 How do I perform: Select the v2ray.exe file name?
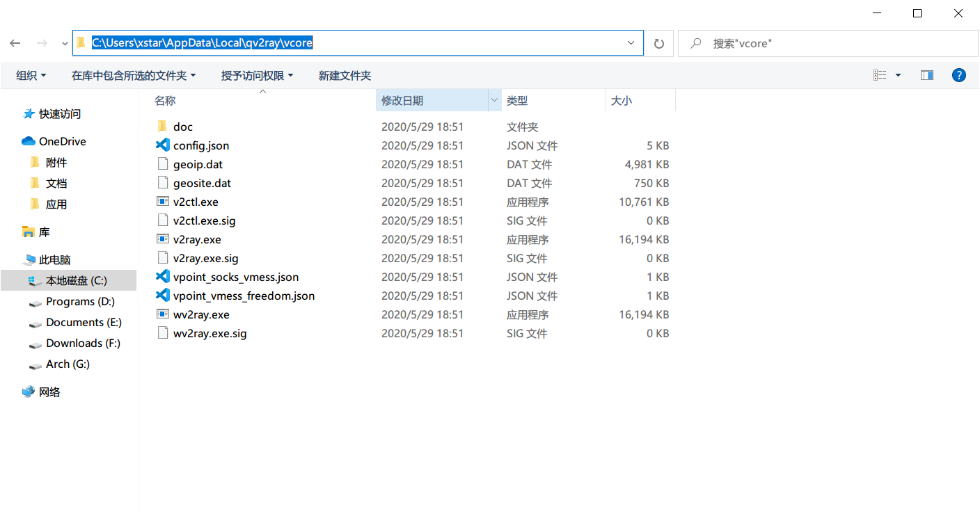tap(197, 239)
